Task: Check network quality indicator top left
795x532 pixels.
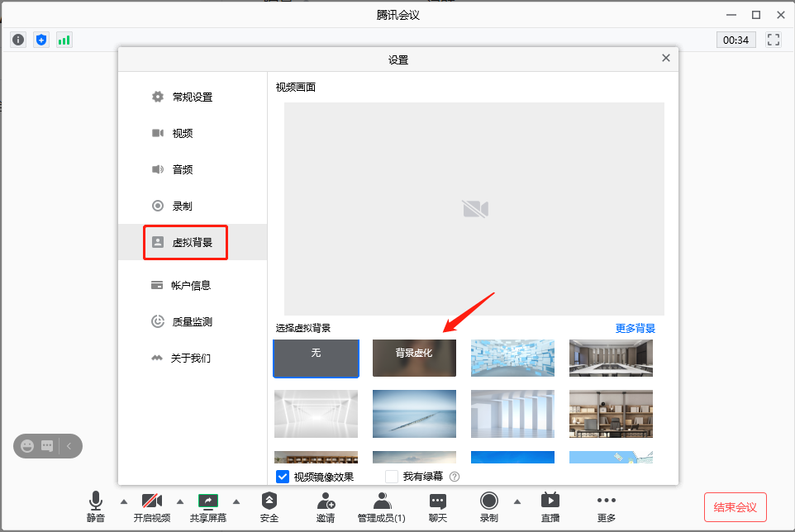Action: [x=64, y=39]
